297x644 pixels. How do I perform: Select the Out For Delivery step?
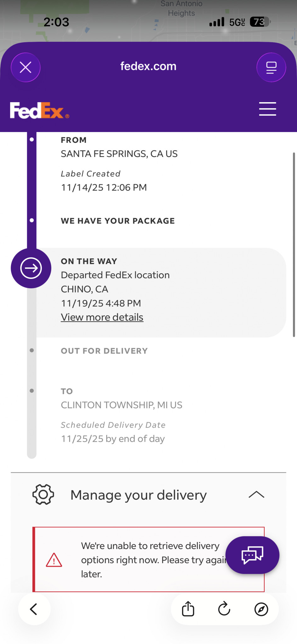point(104,351)
